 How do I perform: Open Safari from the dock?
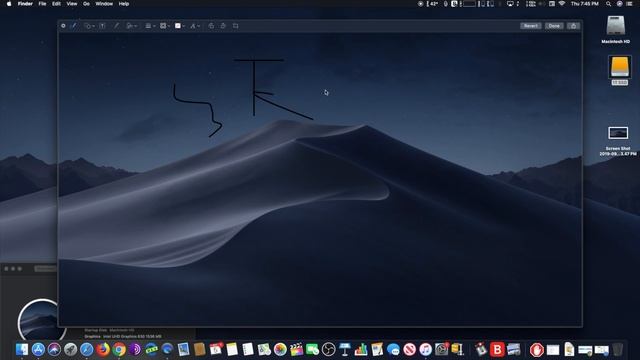click(87, 349)
